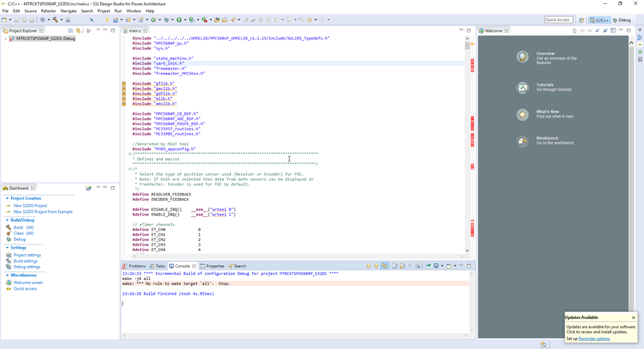Expand the MTRCKTSPS5604P_S32DS project tree node
644x349 pixels.
point(5,39)
